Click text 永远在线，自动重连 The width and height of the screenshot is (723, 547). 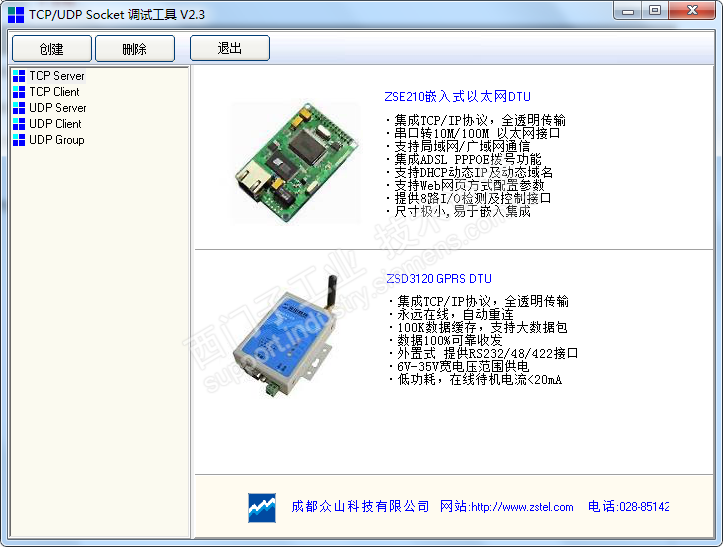click(455, 315)
